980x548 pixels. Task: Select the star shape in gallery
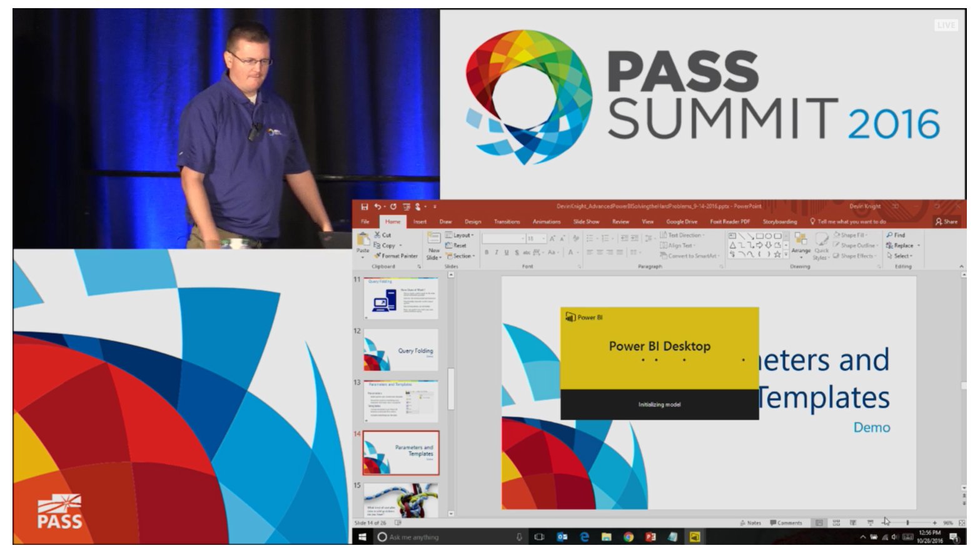click(x=777, y=255)
